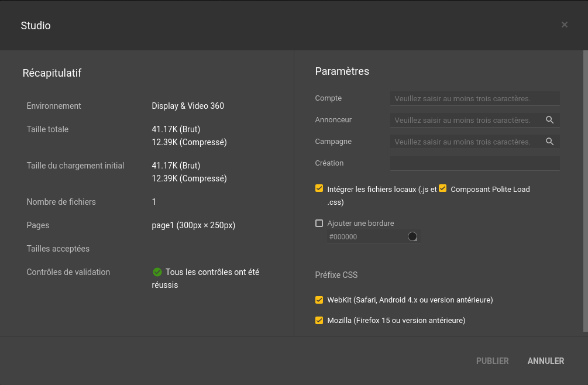Click the 'Tous les contrôles ont été réussis' text
The width and height of the screenshot is (588, 385).
(212, 273)
